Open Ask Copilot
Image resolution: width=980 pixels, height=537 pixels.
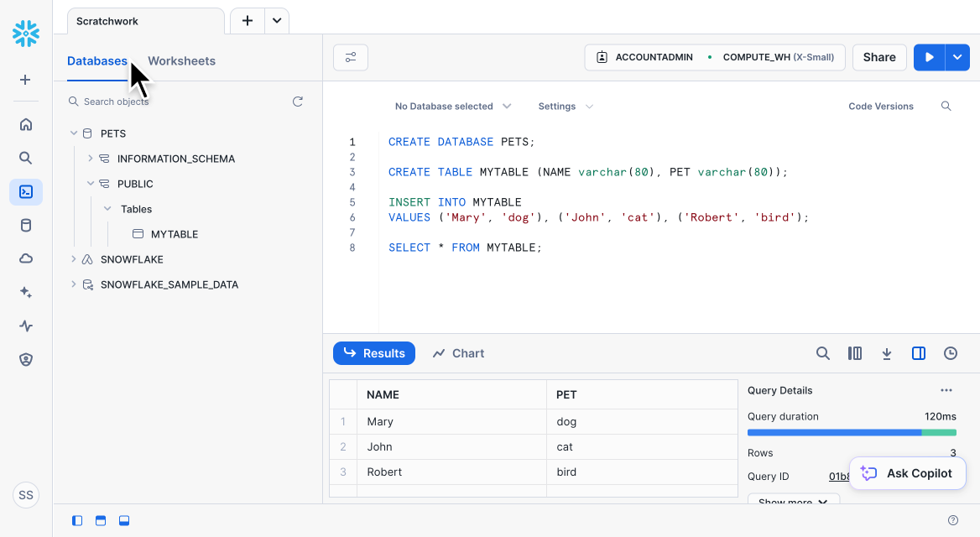(907, 473)
